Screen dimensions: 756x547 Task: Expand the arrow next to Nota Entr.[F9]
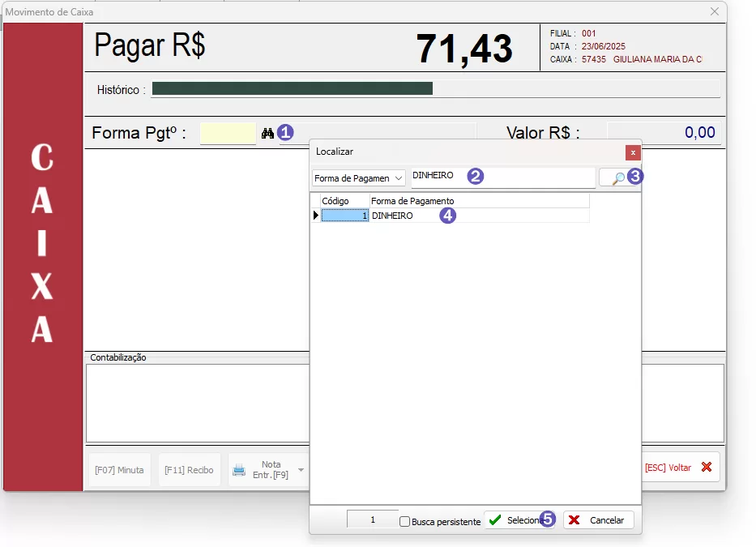point(301,470)
